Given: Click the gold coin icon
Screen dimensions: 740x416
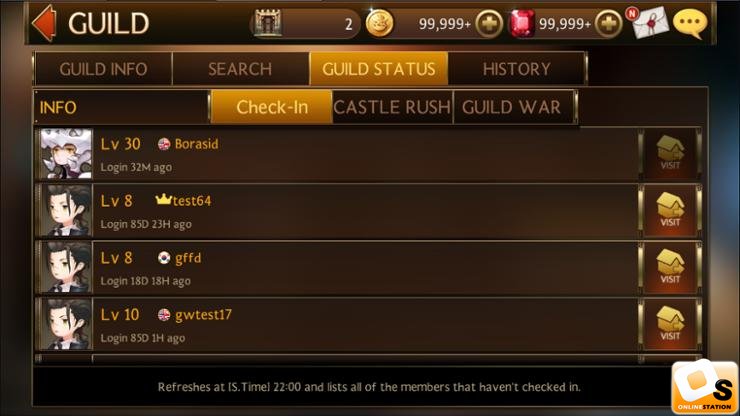Looking at the screenshot, I should [x=379, y=24].
